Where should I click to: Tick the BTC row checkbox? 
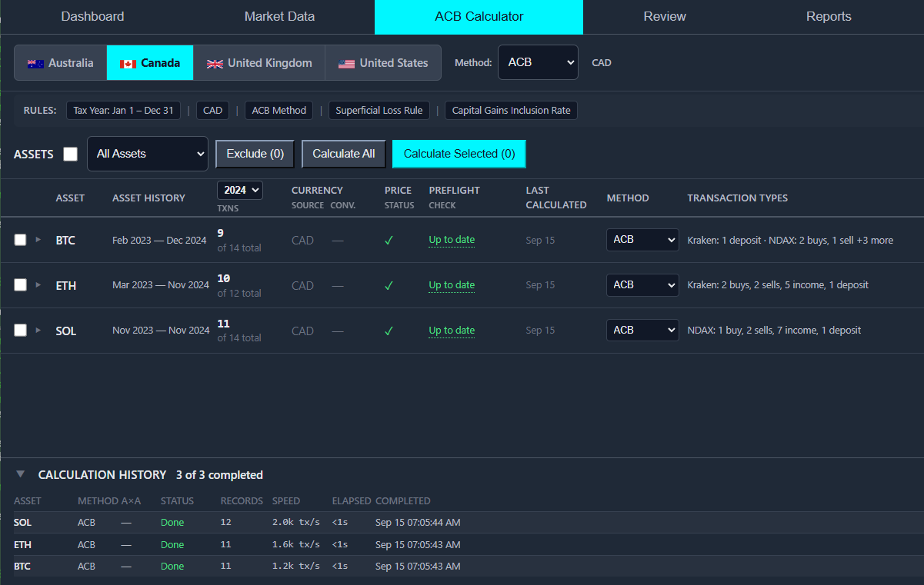pyautogui.click(x=20, y=240)
